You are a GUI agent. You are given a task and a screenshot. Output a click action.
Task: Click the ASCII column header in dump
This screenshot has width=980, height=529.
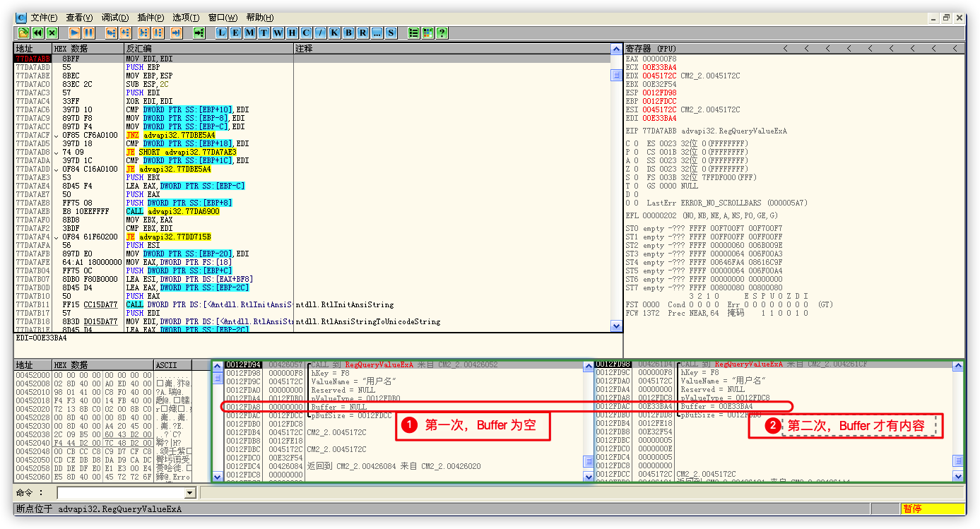click(166, 365)
